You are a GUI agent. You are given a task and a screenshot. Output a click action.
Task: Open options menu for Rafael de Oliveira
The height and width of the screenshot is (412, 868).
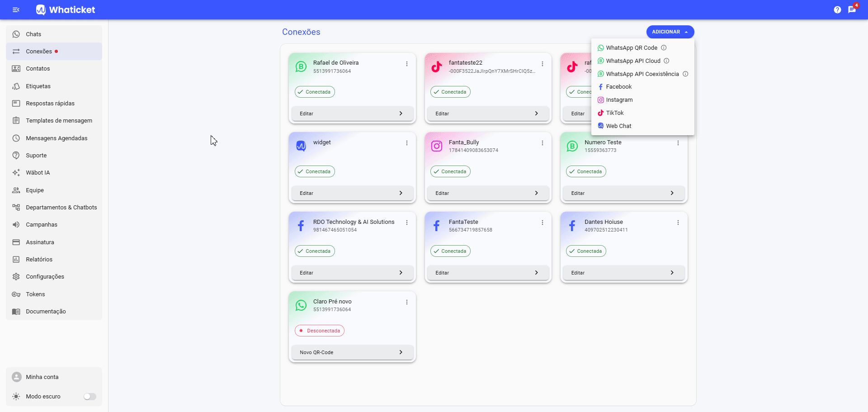(x=407, y=64)
